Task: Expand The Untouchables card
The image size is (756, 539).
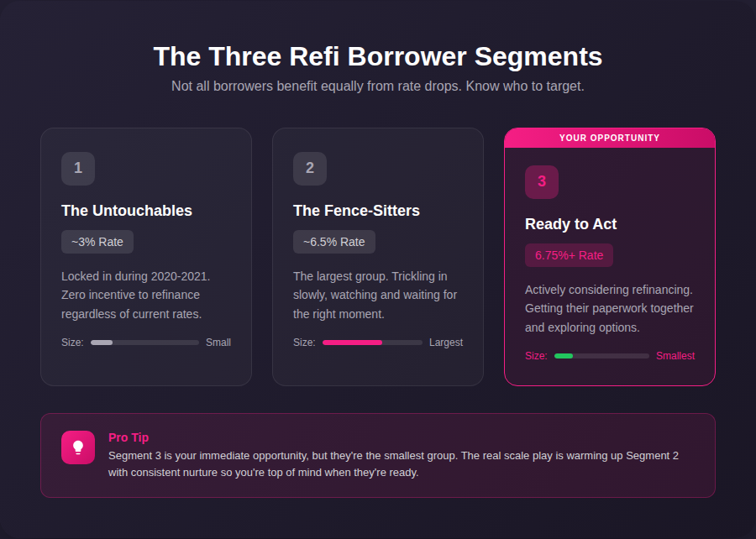Action: coord(145,257)
